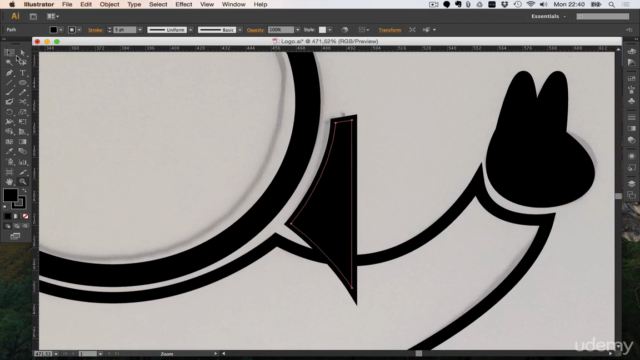Select the Slice tool

pyautogui.click(x=22, y=172)
